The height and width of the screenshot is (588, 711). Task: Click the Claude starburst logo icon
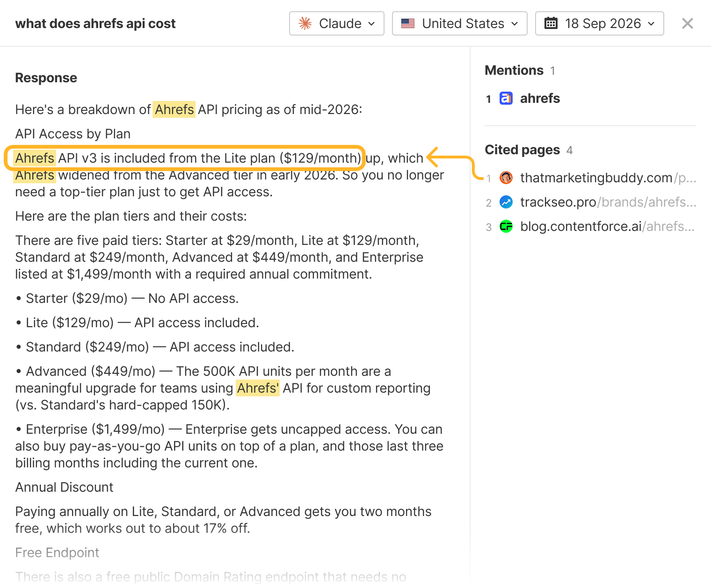(x=305, y=23)
